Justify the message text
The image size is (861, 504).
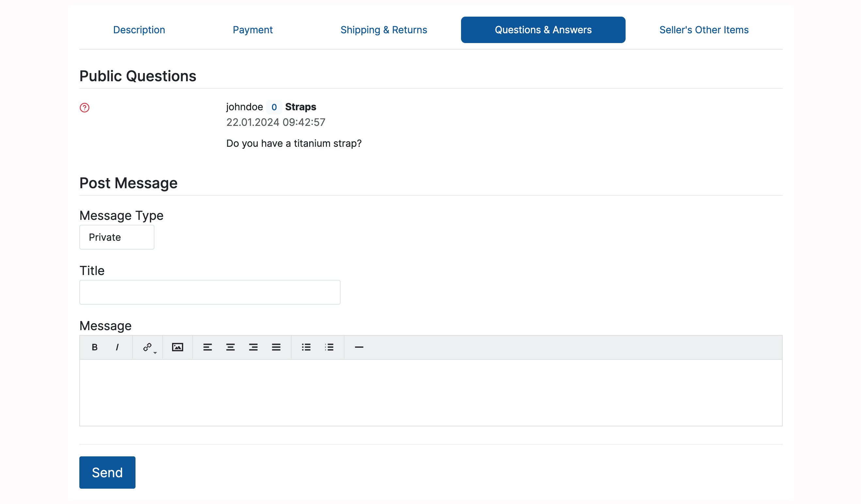(276, 347)
